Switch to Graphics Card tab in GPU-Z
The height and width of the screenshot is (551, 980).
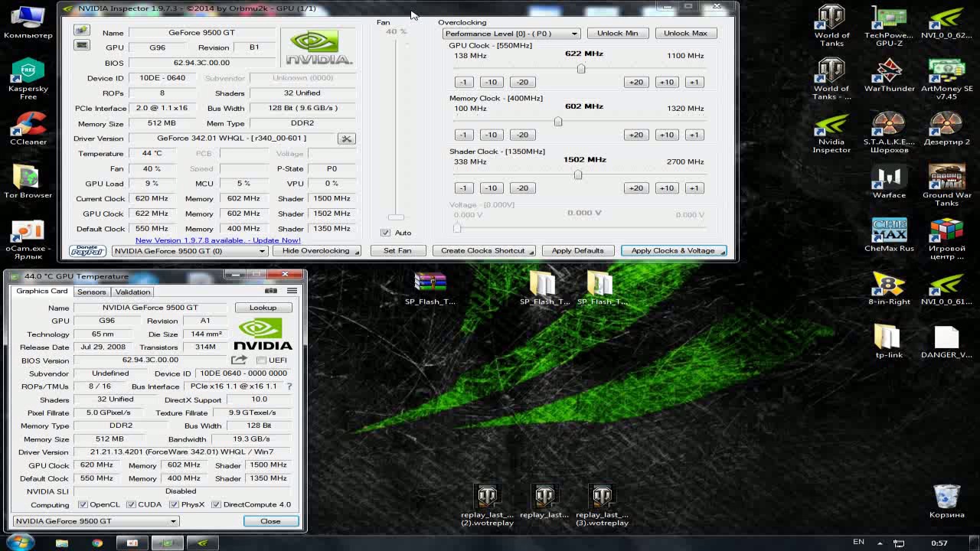click(42, 291)
